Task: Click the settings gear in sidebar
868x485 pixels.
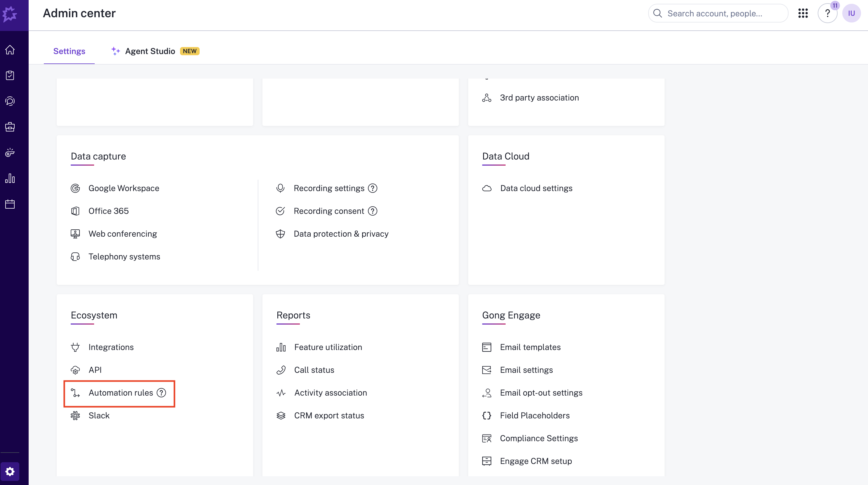Action: pyautogui.click(x=10, y=471)
